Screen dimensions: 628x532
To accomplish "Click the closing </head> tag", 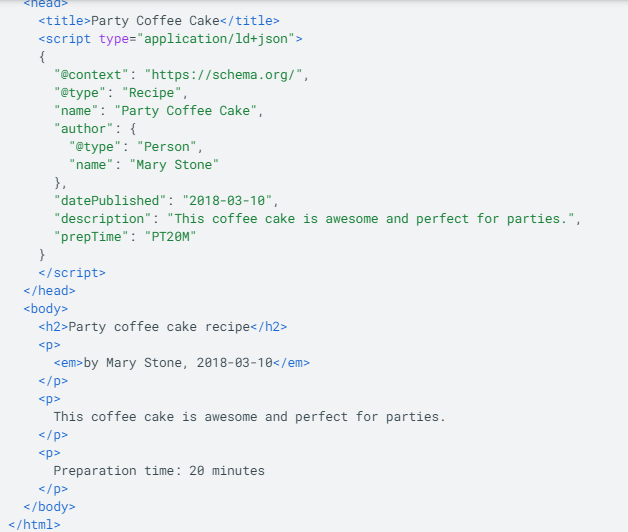I will pyautogui.click(x=49, y=291).
